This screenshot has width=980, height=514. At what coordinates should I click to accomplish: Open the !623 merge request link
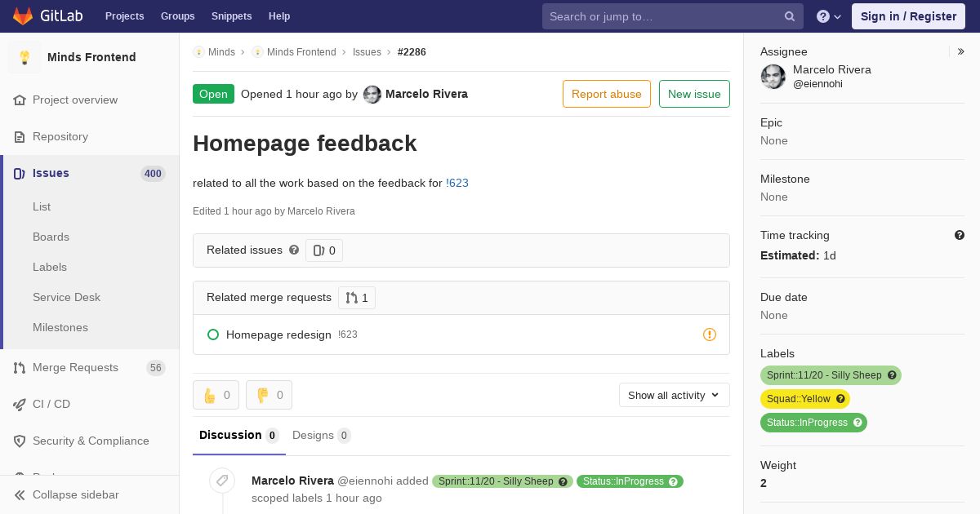tap(457, 184)
